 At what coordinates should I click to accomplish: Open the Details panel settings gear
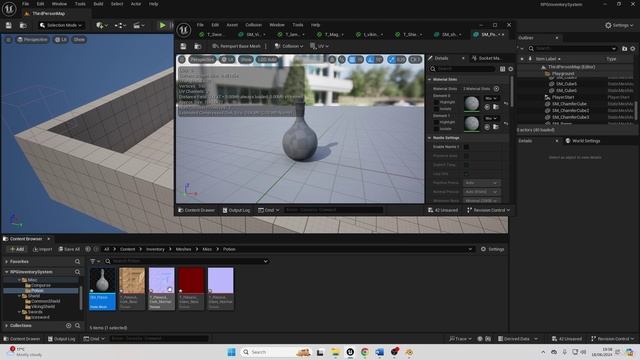tap(511, 69)
